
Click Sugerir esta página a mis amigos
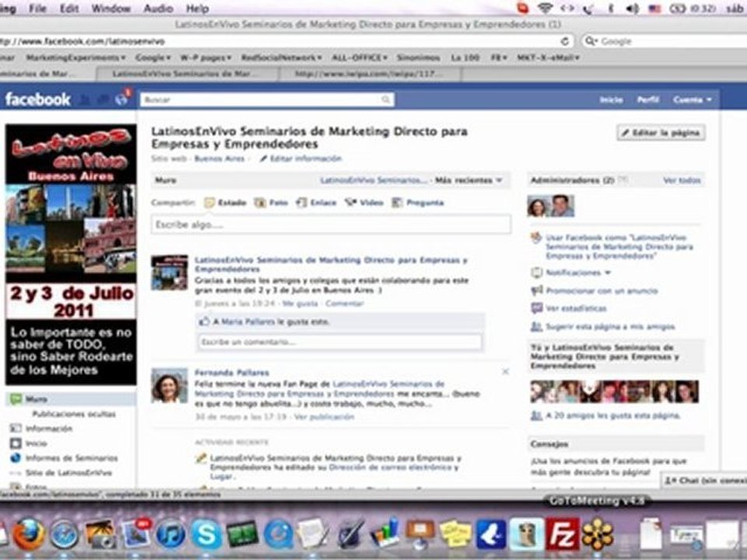[x=610, y=327]
